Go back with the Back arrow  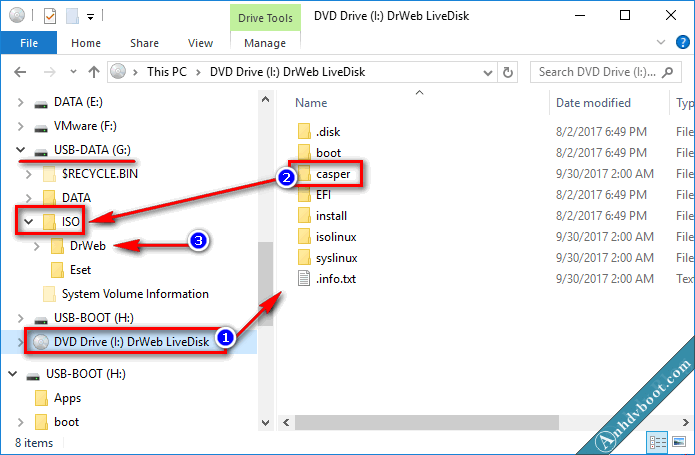(x=20, y=72)
